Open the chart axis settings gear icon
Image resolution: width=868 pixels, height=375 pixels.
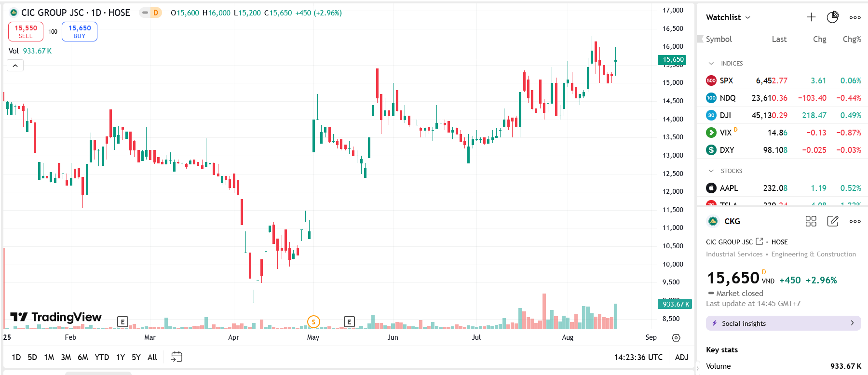(676, 337)
